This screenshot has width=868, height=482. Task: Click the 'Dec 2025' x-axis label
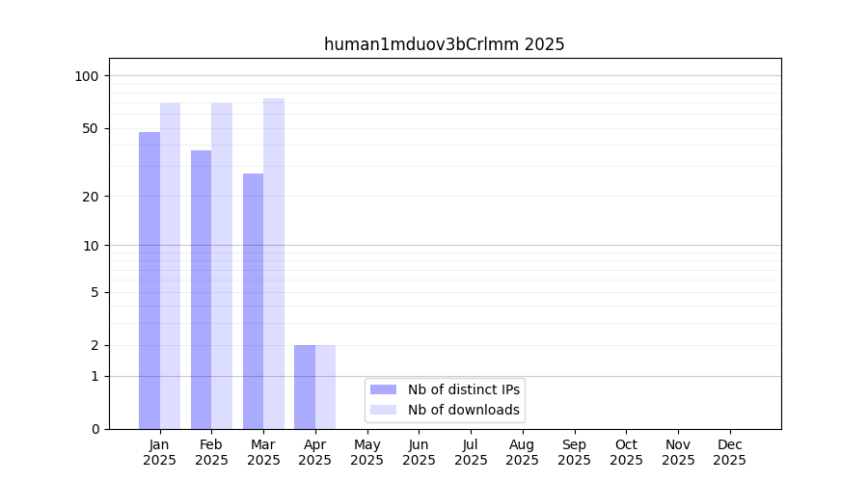pyautogui.click(x=729, y=452)
